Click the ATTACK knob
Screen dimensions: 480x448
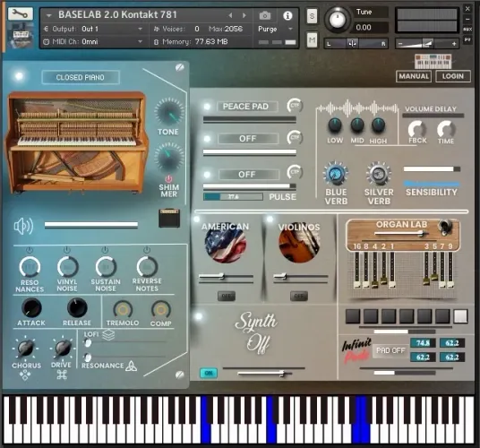tap(31, 307)
